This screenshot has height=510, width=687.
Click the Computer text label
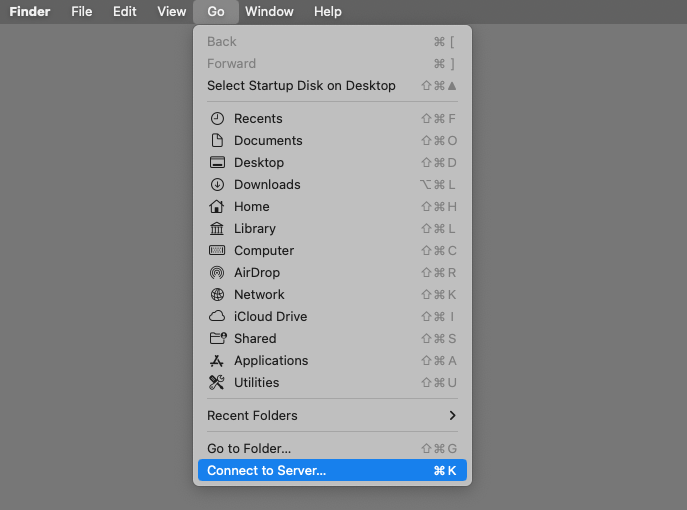coord(264,251)
